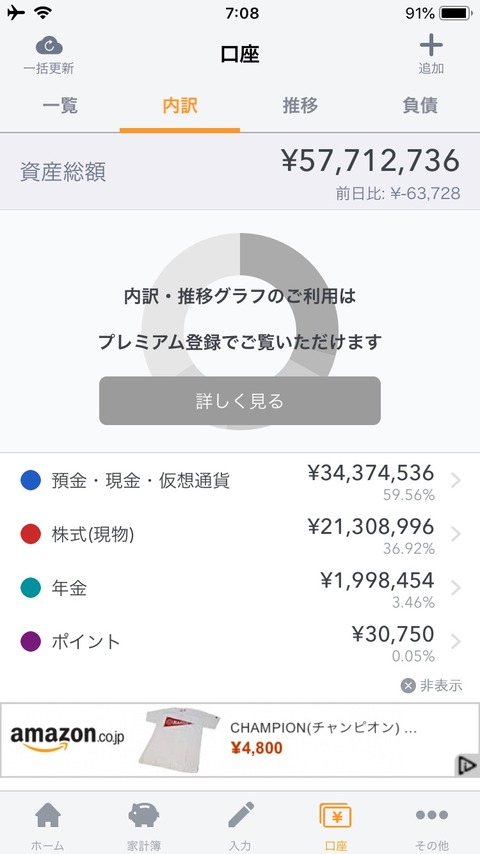Select the 口座 yen card icon
The image size is (480, 854).
point(336,815)
